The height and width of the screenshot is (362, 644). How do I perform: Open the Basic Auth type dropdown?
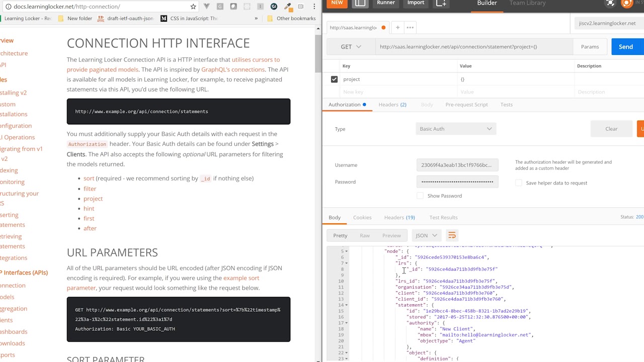point(456,129)
